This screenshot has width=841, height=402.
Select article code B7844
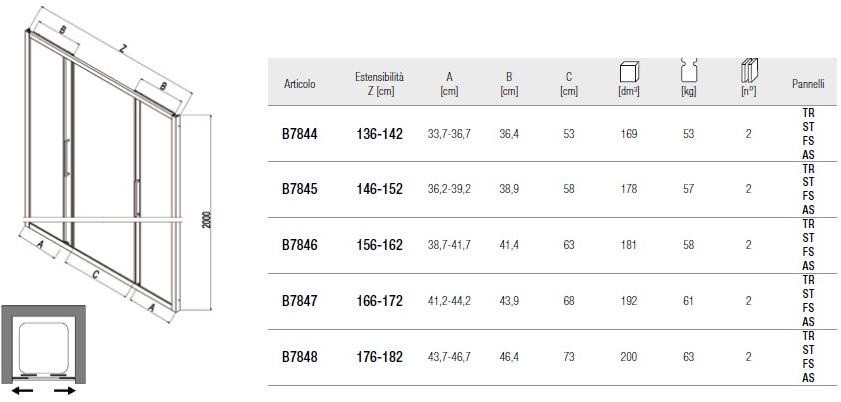(x=299, y=134)
